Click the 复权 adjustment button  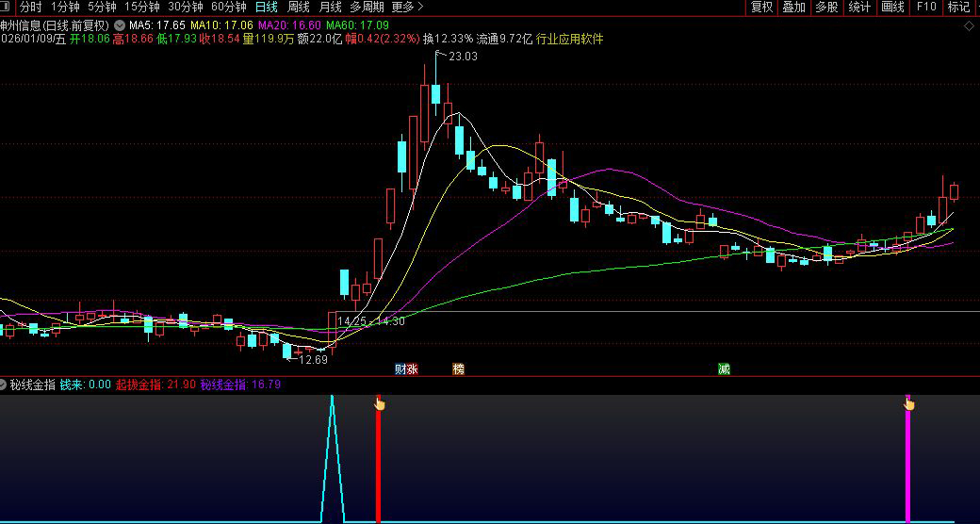click(762, 8)
